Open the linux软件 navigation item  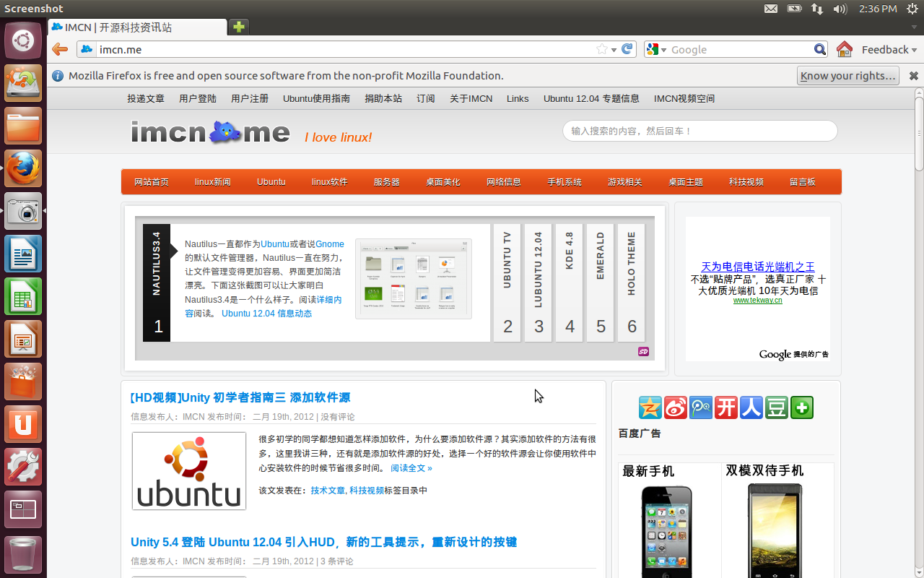pyautogui.click(x=330, y=182)
